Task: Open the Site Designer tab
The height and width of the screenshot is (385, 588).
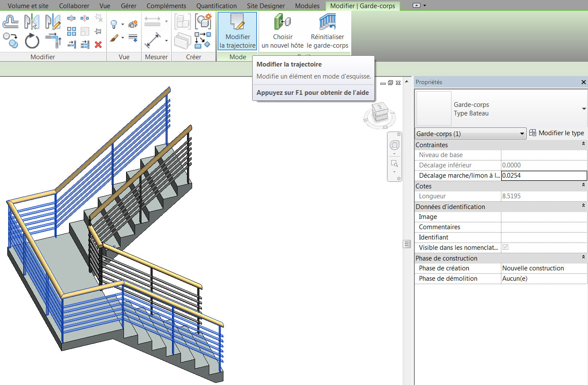Action: (265, 6)
